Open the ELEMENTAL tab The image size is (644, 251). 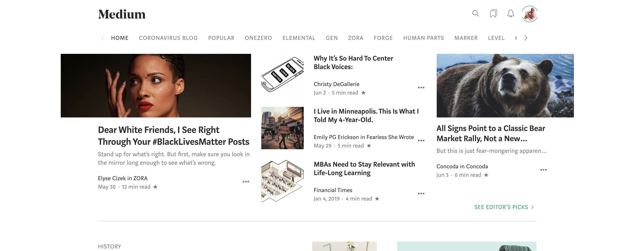point(299,38)
